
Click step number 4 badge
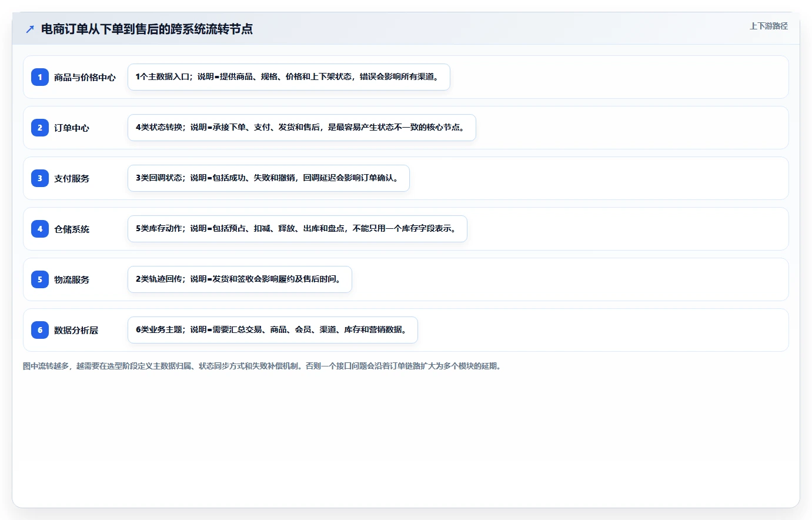click(40, 229)
